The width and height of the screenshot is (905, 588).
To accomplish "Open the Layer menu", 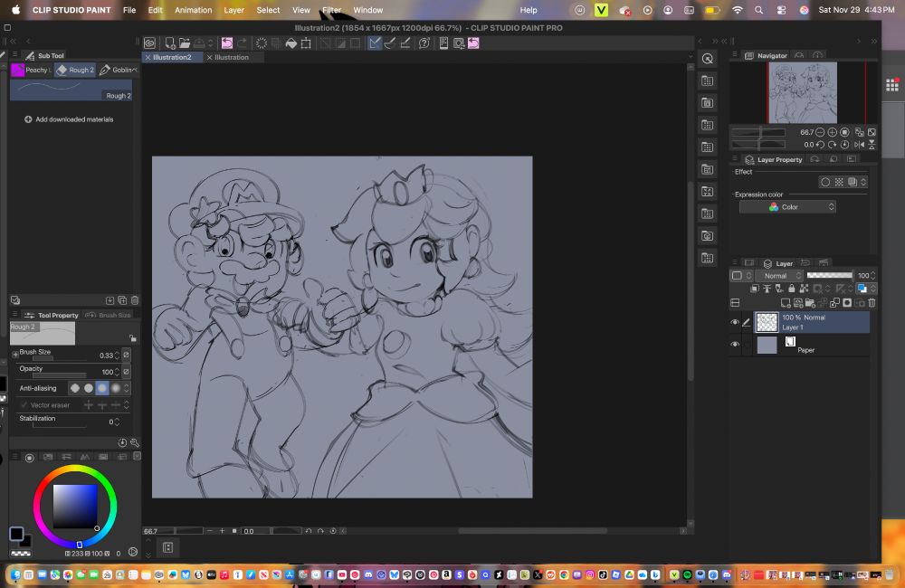I will click(233, 10).
